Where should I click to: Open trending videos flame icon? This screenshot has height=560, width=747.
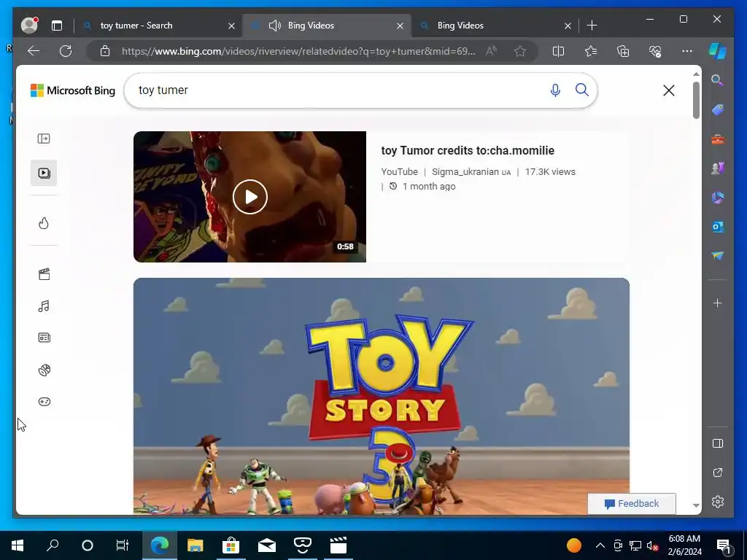[x=44, y=223]
